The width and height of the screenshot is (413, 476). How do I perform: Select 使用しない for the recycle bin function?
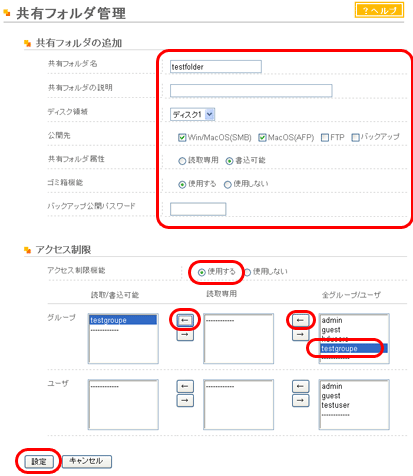(x=227, y=184)
